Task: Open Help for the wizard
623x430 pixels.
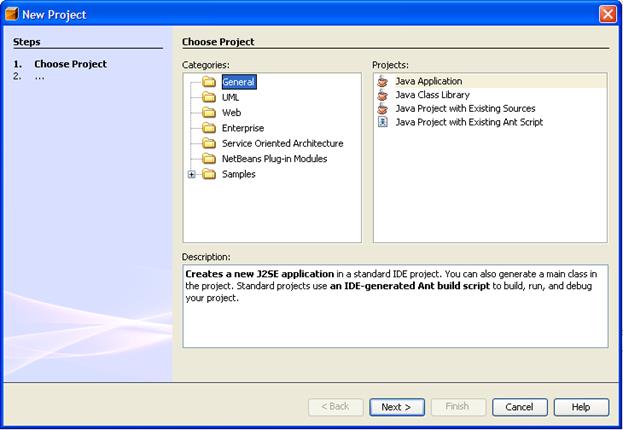Action: tap(581, 407)
